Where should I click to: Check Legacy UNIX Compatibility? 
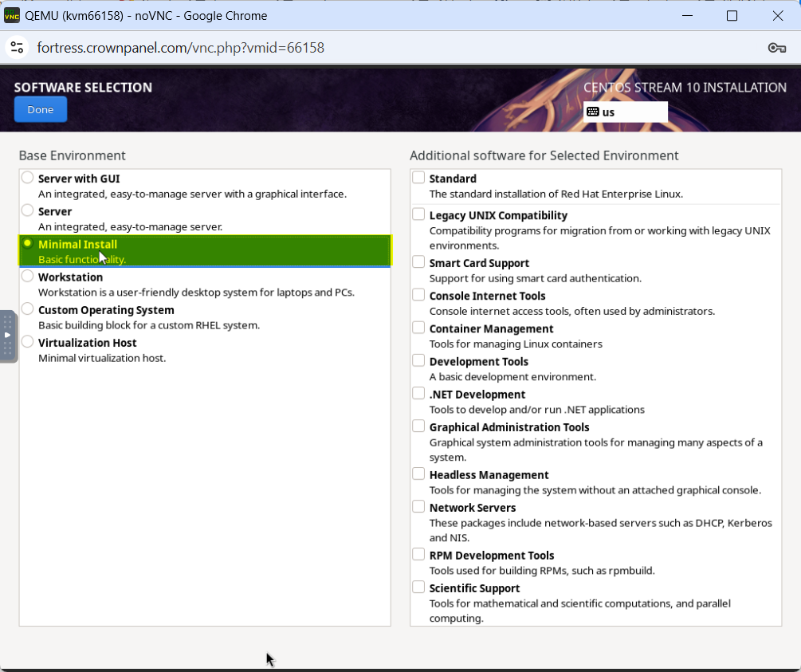[418, 214]
